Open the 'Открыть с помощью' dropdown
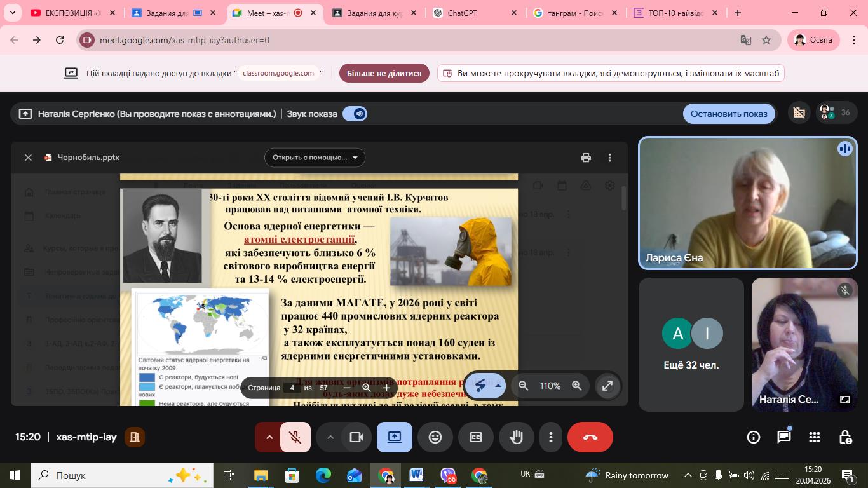Viewport: 868px width, 488px height. 315,158
